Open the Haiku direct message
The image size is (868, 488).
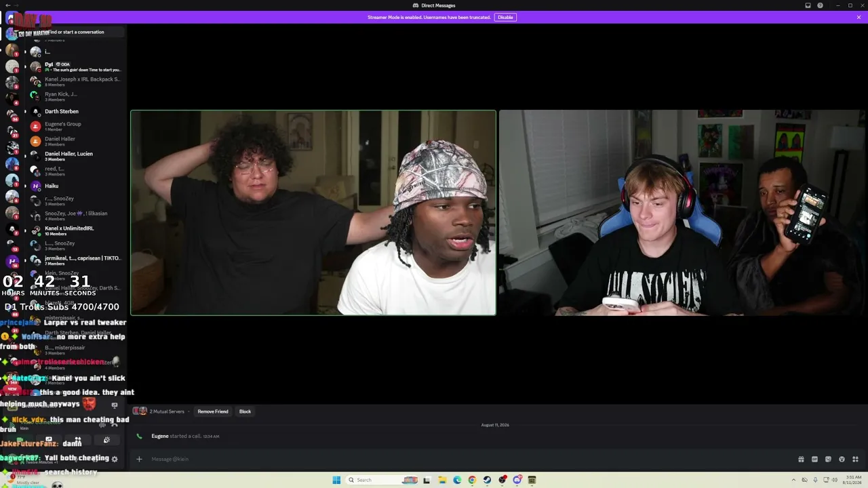pos(75,186)
